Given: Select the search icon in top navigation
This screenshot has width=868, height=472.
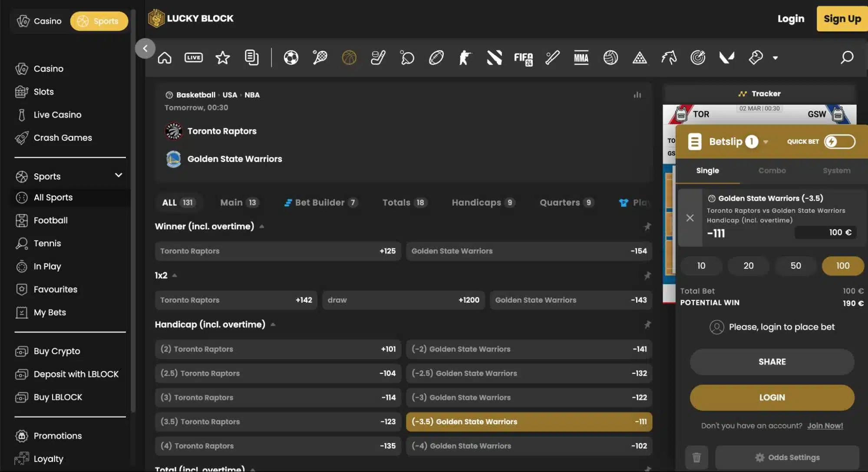Looking at the screenshot, I should point(847,58).
